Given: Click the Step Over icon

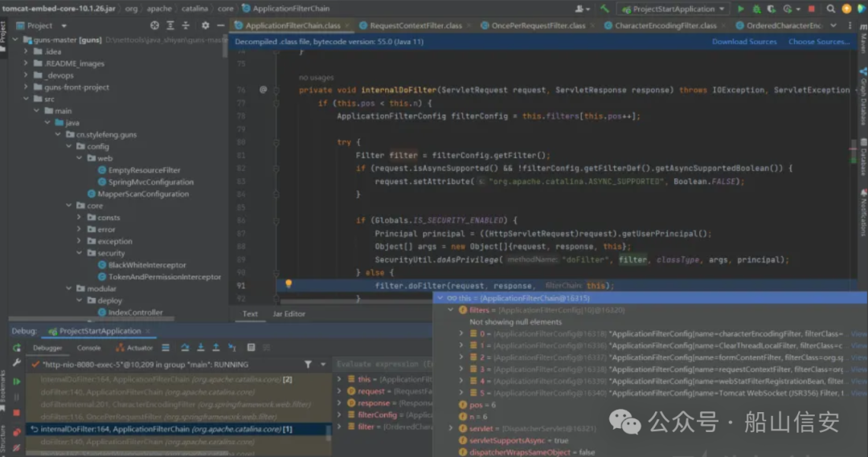Looking at the screenshot, I should tap(185, 348).
